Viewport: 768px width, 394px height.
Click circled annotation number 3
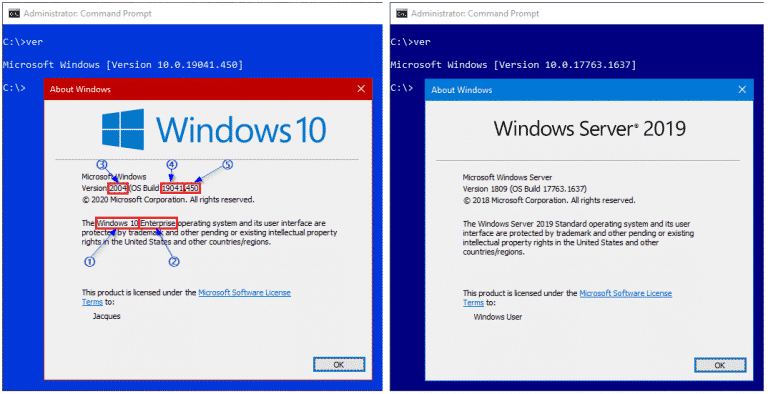coord(101,164)
